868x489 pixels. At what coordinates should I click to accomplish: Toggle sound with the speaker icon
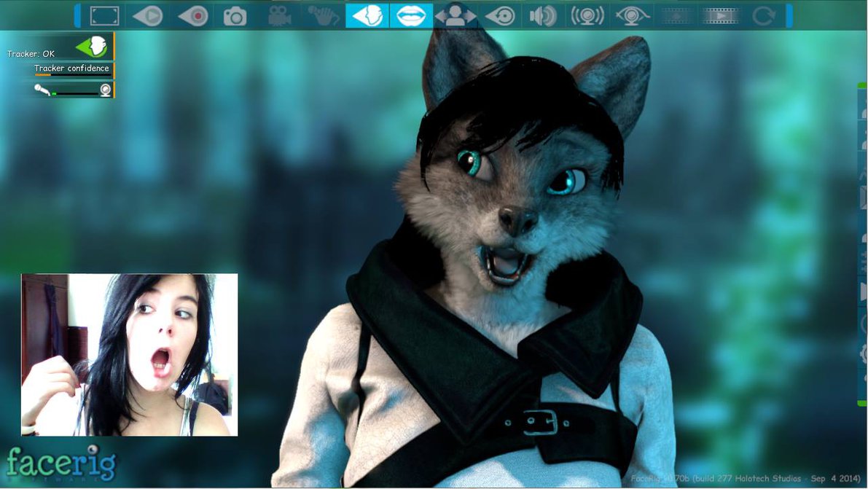point(543,15)
